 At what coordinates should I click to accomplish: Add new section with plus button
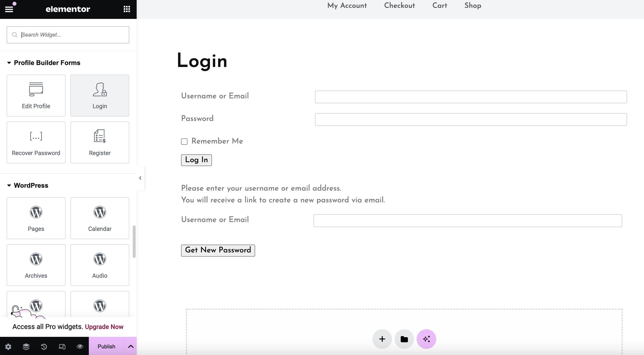click(x=382, y=339)
